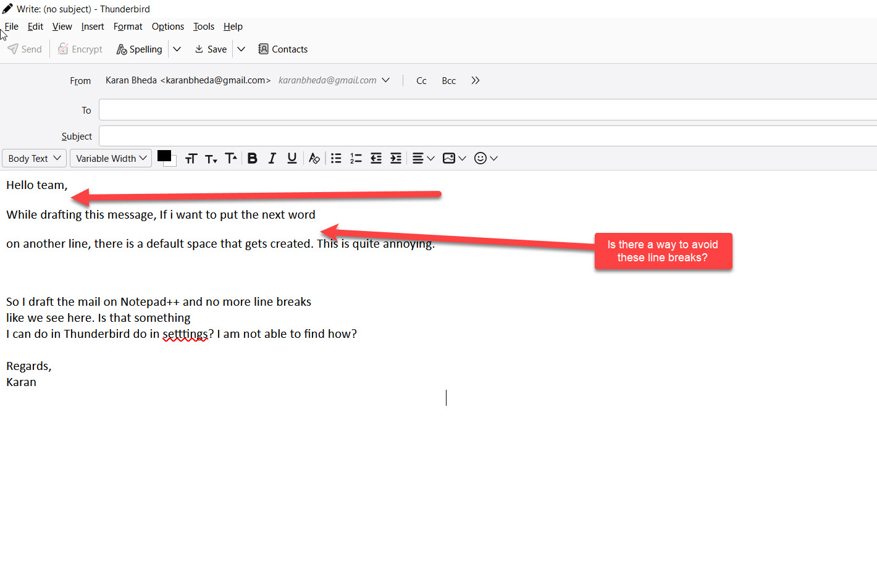Open the Format menu

[128, 27]
